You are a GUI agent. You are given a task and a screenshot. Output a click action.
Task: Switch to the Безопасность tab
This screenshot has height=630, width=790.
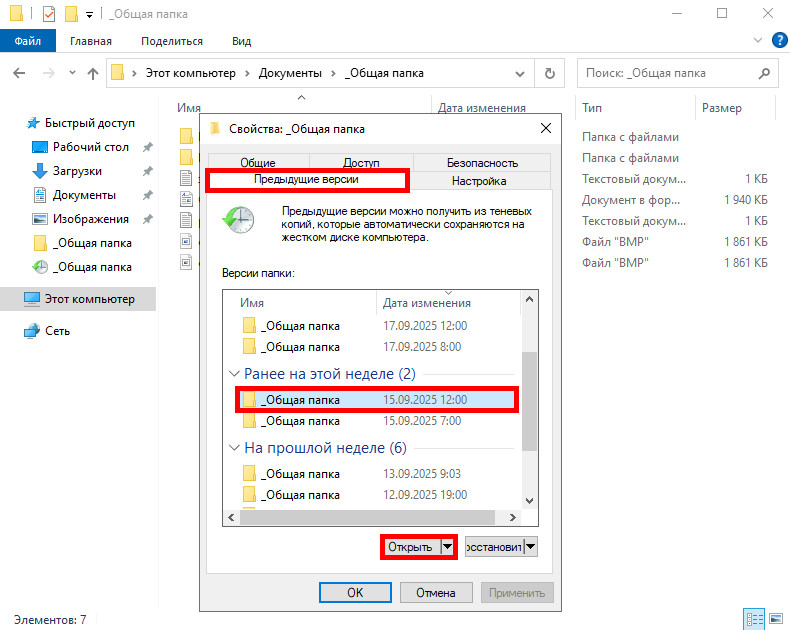pos(481,163)
